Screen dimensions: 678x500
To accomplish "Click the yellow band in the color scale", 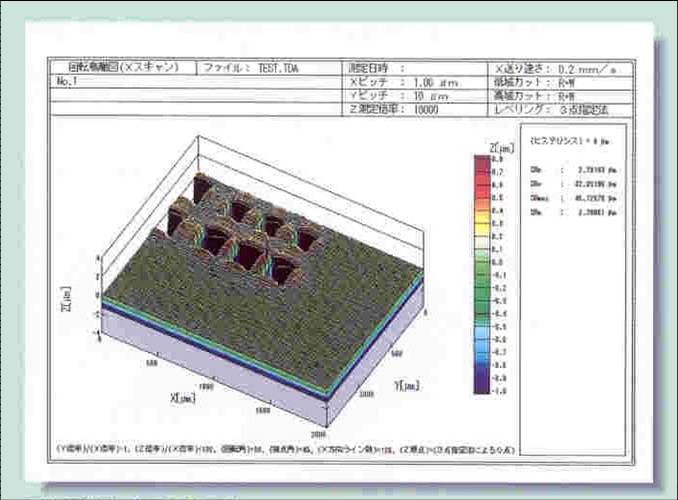I will 481,212.
